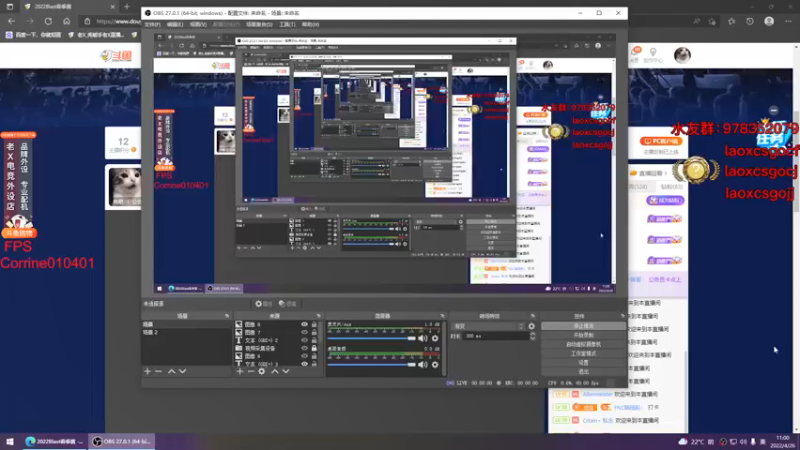Add a new source with plus icon
Image resolution: width=800 pixels, height=450 pixels.
point(240,371)
